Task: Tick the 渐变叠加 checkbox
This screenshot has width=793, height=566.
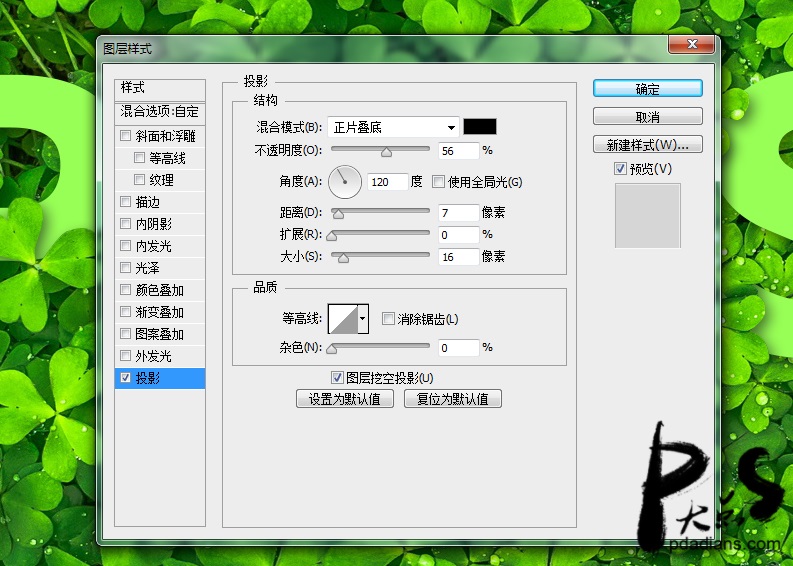Action: point(125,312)
